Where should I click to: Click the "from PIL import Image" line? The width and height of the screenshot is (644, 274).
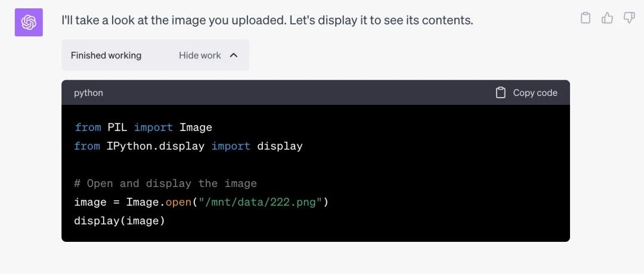pos(143,127)
